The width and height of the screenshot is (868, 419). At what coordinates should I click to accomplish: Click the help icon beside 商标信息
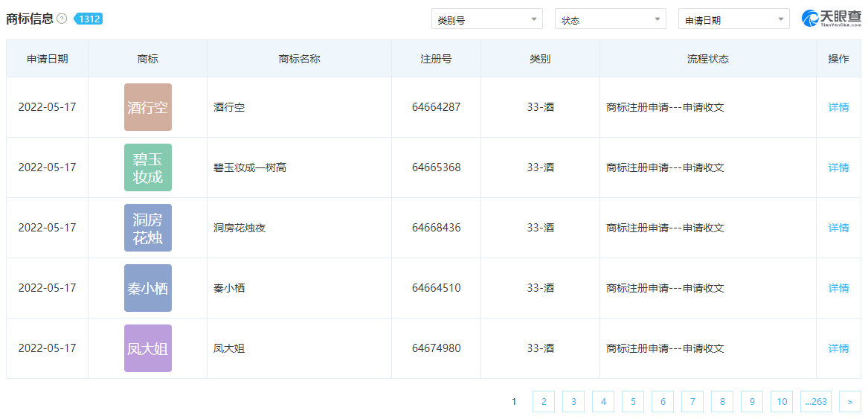pos(62,19)
